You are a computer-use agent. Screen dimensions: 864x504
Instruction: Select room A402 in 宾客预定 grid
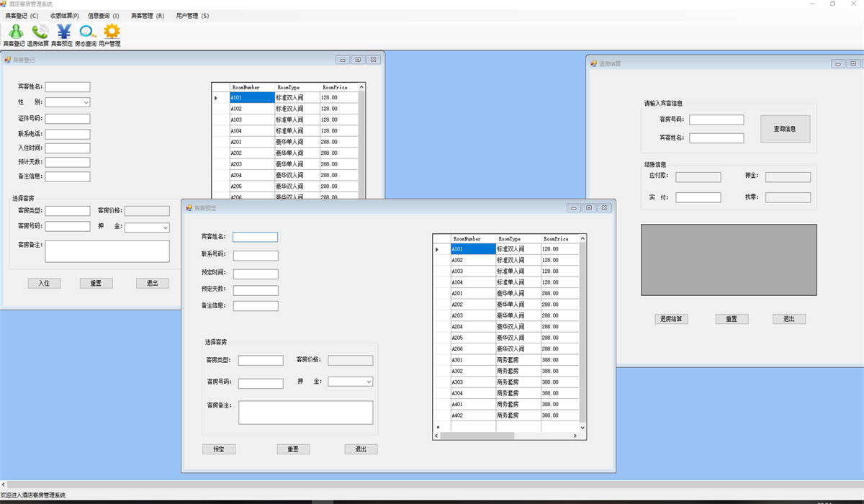click(x=473, y=415)
